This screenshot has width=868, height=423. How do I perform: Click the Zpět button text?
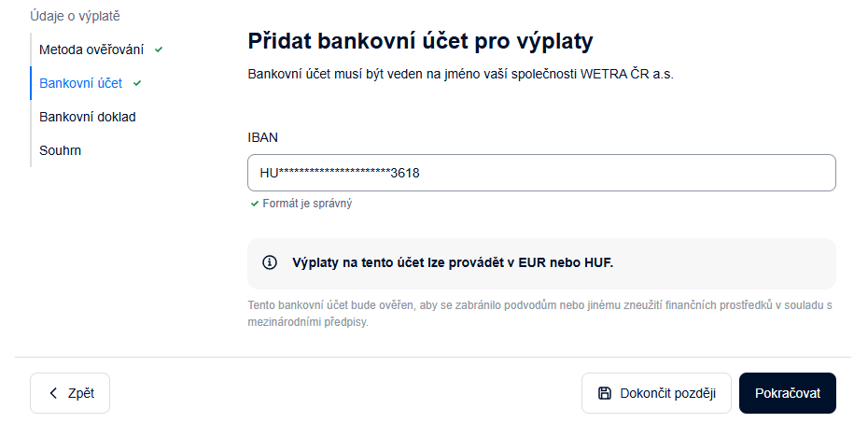pos(81,393)
